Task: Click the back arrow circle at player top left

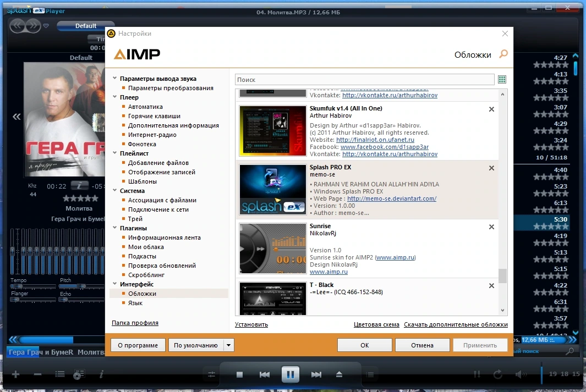Action: pyautogui.click(x=17, y=26)
